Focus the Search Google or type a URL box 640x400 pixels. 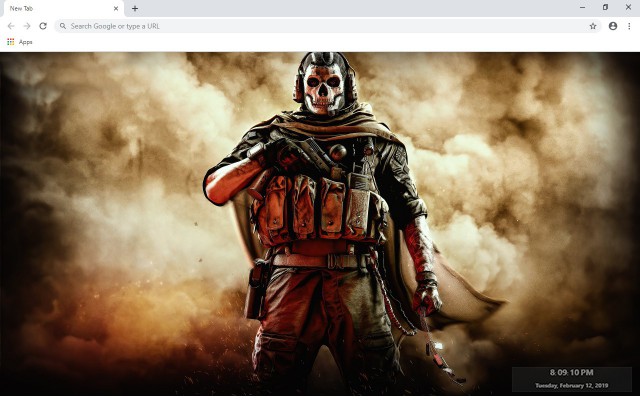click(328, 26)
